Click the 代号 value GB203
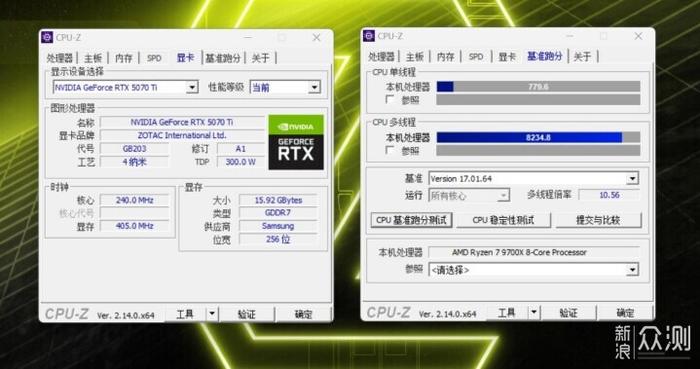Viewport: 700px width, 369px height. tap(134, 148)
